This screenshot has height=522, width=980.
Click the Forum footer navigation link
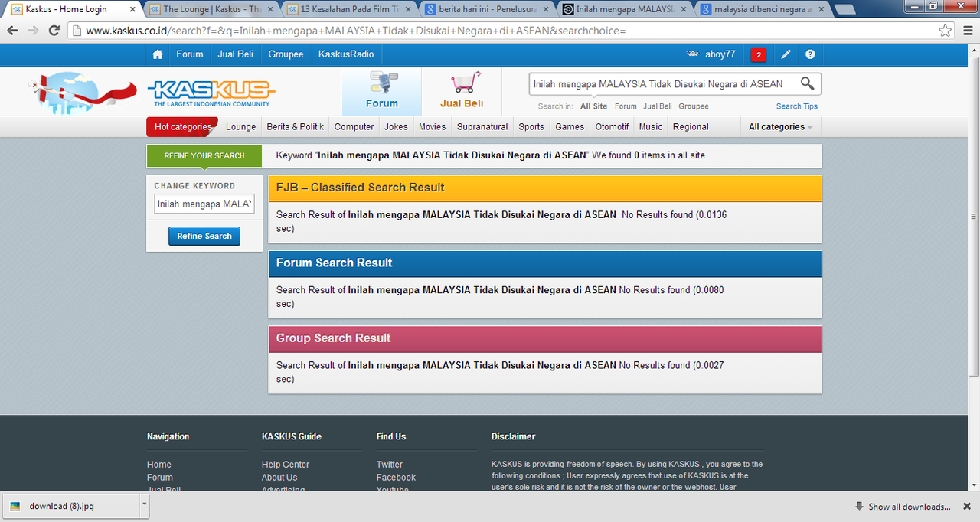160,478
